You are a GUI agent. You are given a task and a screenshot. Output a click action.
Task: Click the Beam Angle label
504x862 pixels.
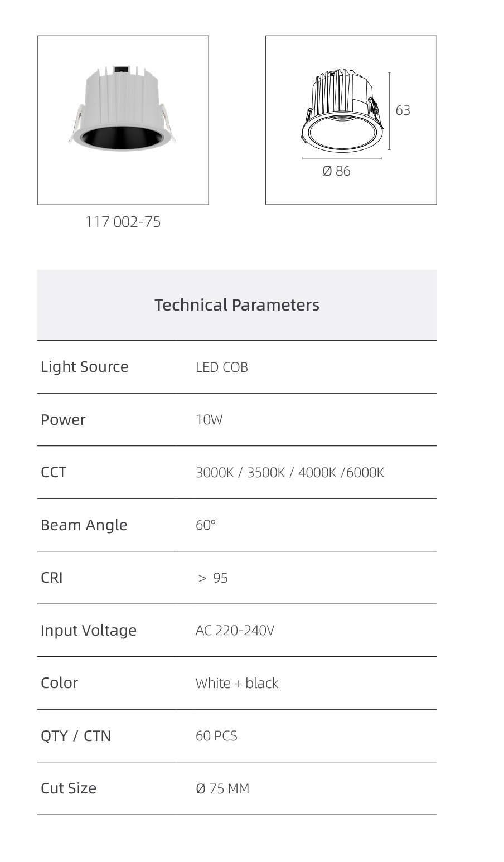(x=84, y=525)
